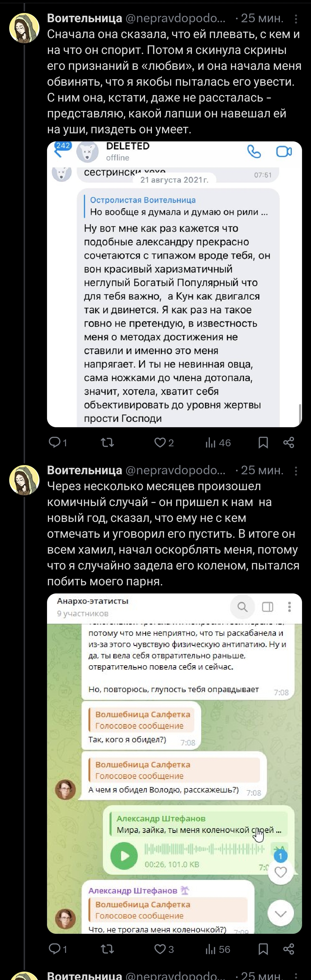The image size is (311, 980).
Task: View analytics showing 56 views
Action: coord(218,949)
